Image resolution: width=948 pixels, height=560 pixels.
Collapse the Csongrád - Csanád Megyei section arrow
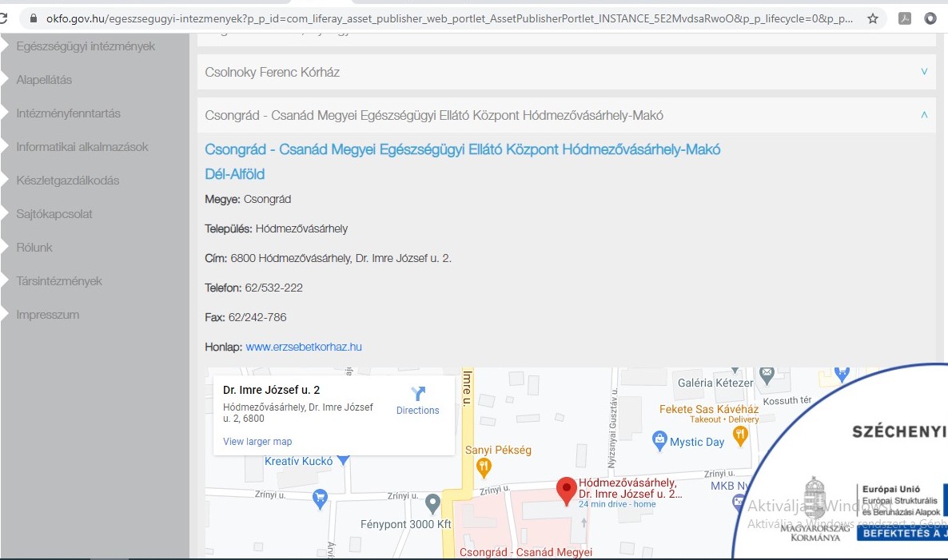click(924, 115)
